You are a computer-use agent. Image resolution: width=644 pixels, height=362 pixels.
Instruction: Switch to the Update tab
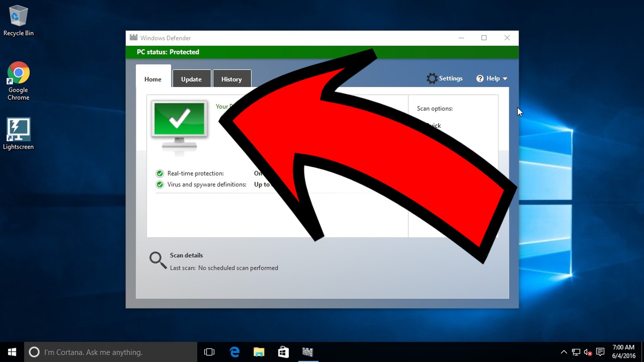tap(191, 79)
